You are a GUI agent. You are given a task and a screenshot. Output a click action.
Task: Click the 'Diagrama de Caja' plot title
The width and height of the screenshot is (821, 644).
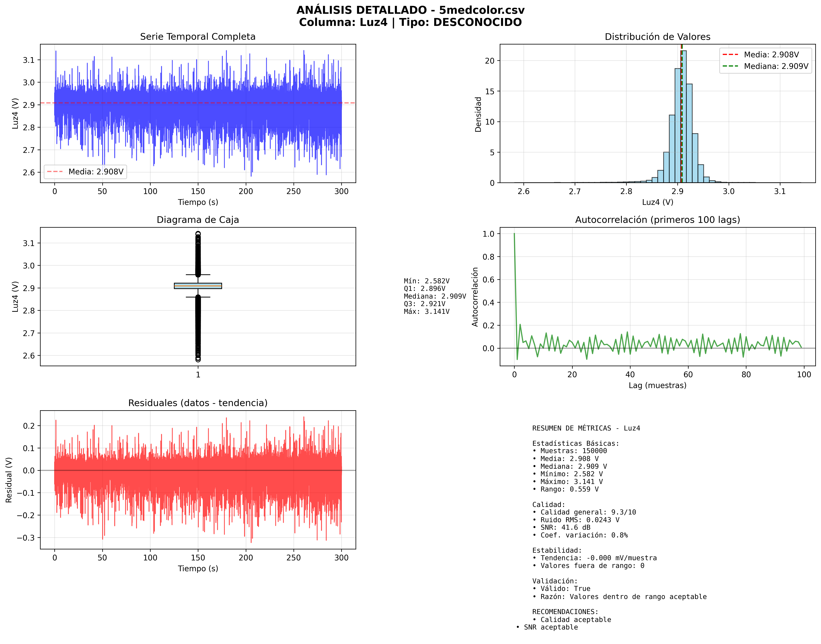click(197, 220)
